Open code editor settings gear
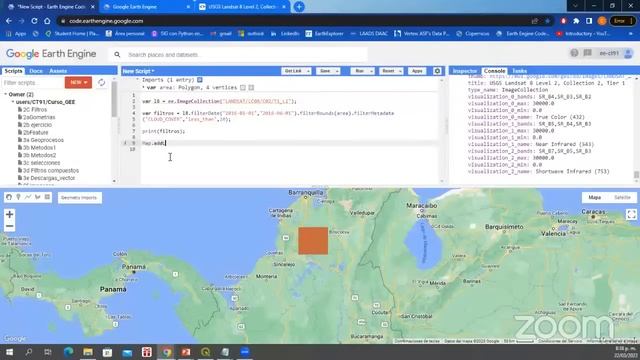This screenshot has height=360, width=640. [437, 71]
